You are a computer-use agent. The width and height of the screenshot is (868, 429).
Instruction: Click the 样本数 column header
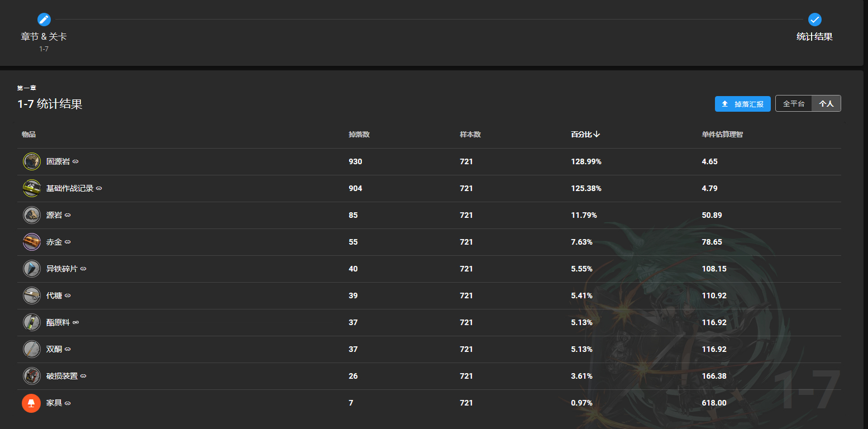coord(470,135)
